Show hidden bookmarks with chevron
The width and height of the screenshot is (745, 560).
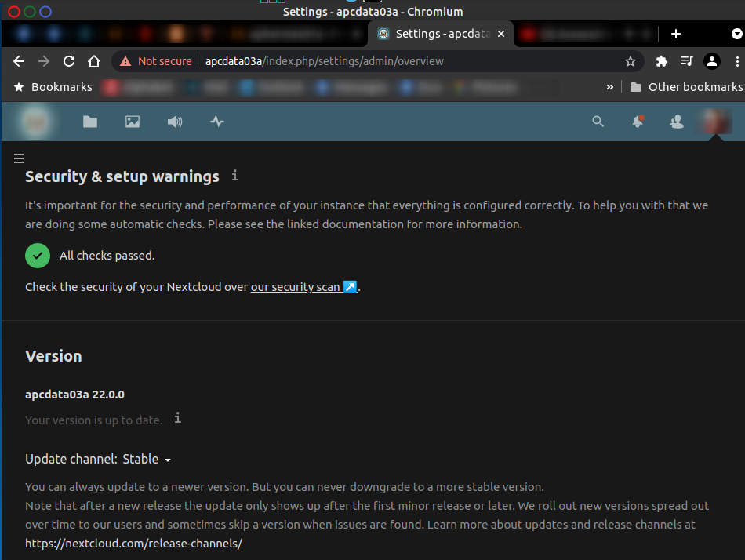point(609,87)
